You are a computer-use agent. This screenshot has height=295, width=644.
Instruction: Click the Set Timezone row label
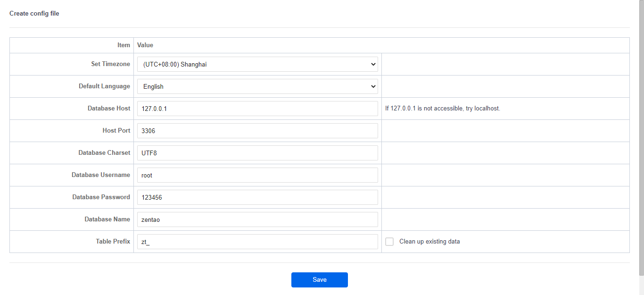110,64
